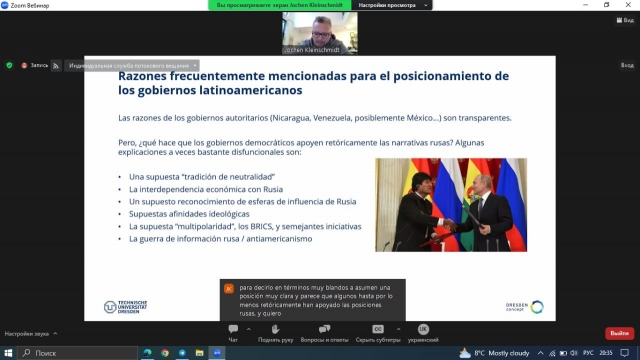Click the green screen sharing notification banner

(x=280, y=5)
